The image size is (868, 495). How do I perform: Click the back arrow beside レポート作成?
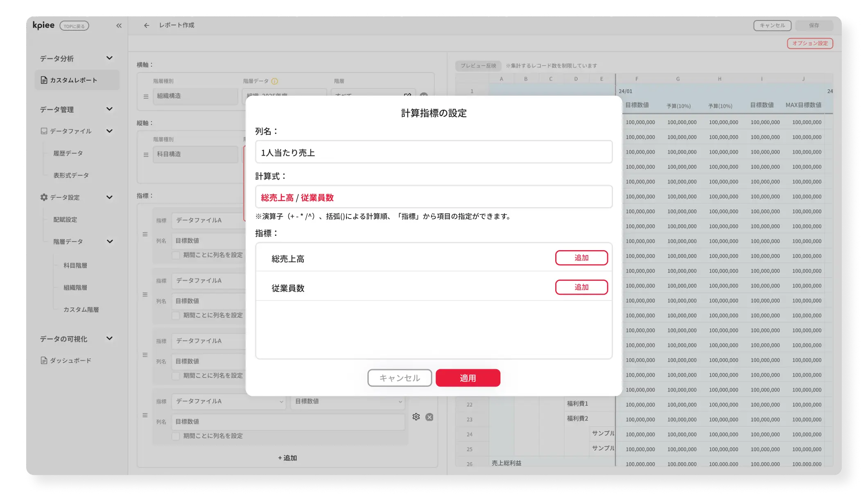click(x=146, y=25)
